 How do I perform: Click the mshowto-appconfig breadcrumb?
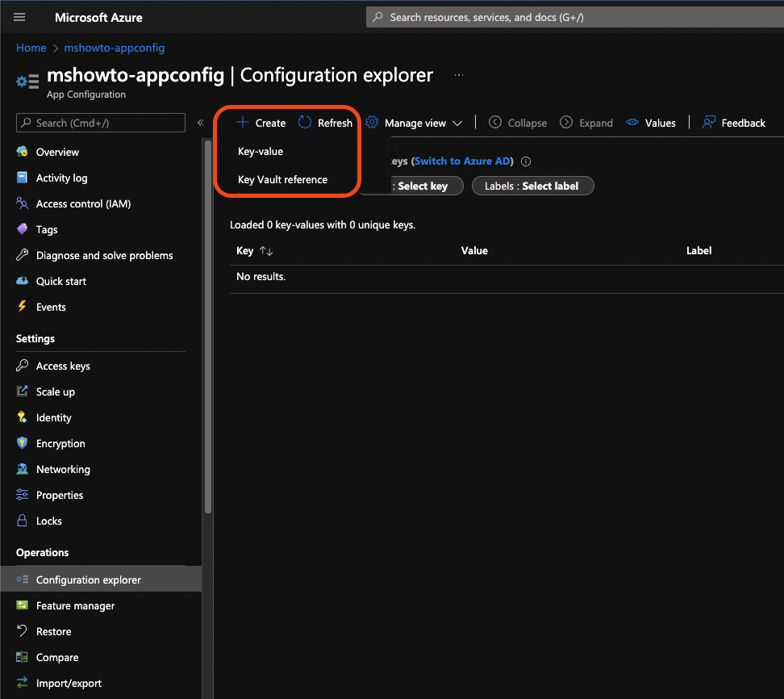pos(114,48)
